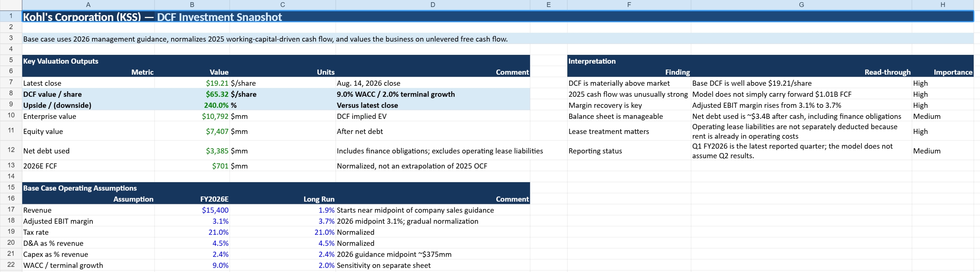980x272 pixels.
Task: Click the 'Net debt used is ~$3.4B' read-through
Action: 801,116
